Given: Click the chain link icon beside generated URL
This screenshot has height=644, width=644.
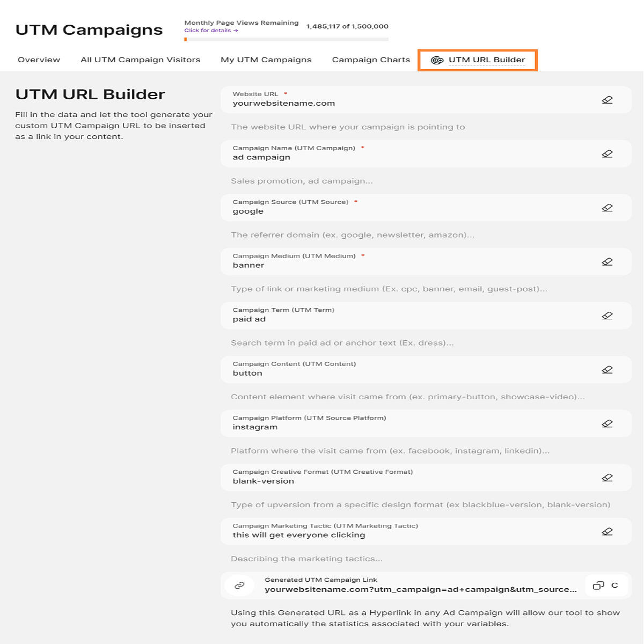Looking at the screenshot, I should [239, 586].
